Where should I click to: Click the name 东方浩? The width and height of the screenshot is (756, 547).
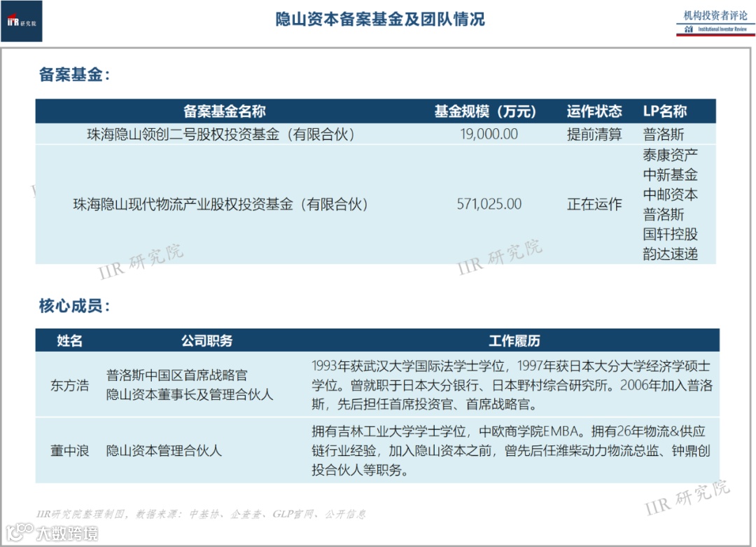pyautogui.click(x=70, y=385)
